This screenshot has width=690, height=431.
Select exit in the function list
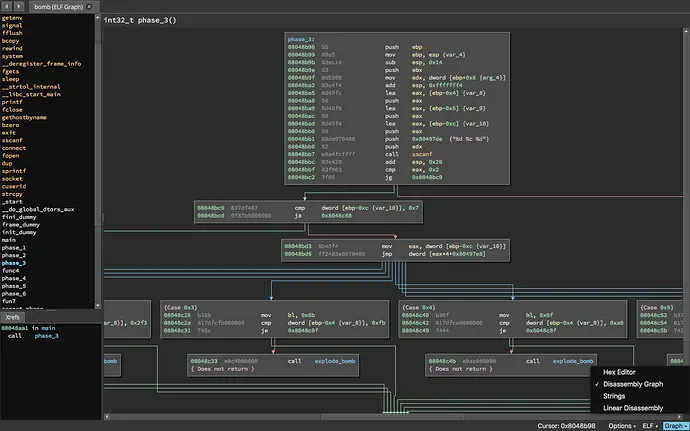pos(8,133)
